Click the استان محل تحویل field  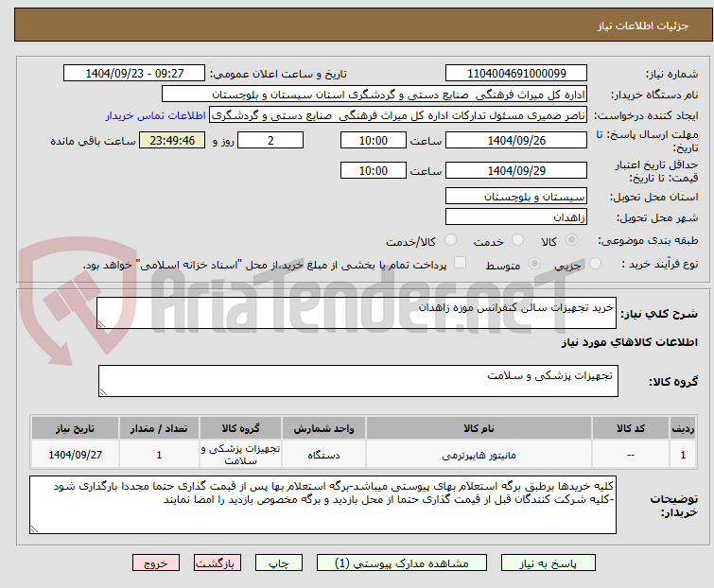[x=516, y=196]
